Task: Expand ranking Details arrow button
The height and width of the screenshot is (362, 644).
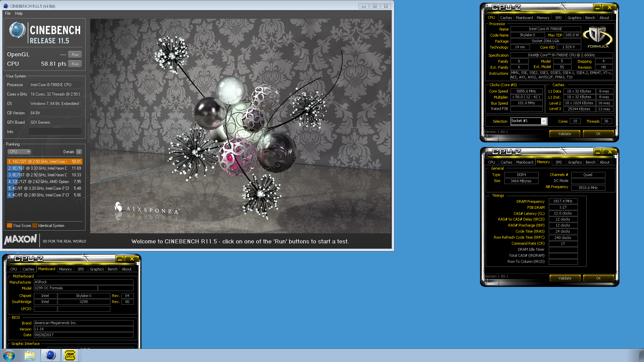Action: 79,152
